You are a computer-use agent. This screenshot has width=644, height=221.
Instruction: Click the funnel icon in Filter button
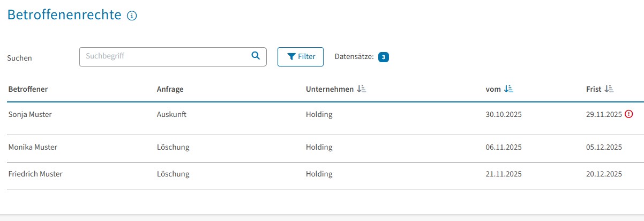click(x=291, y=57)
